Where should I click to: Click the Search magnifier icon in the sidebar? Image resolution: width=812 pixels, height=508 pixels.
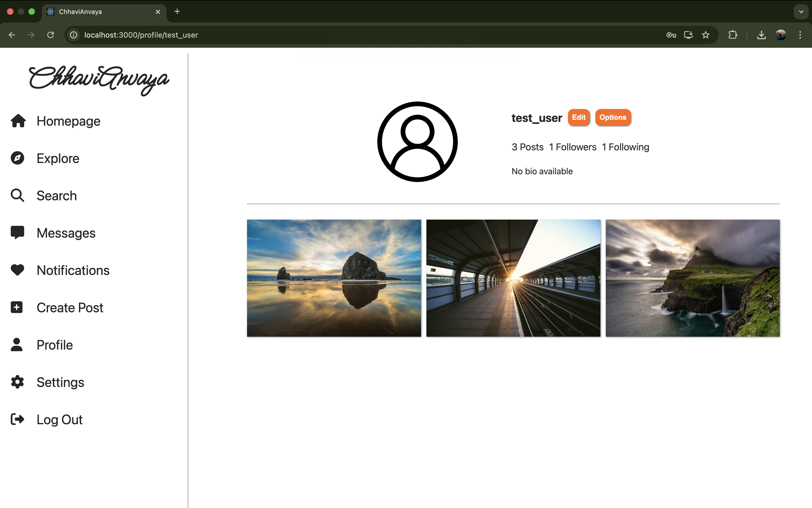pyautogui.click(x=17, y=195)
